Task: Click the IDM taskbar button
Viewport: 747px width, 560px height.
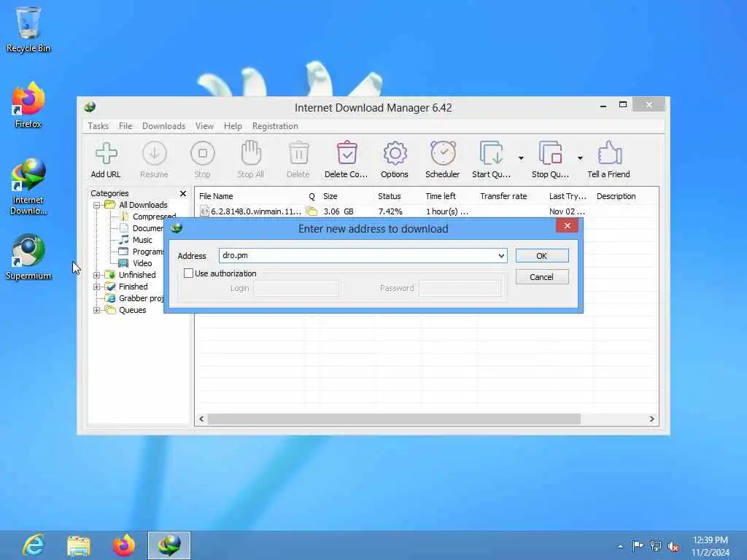Action: 169,545
